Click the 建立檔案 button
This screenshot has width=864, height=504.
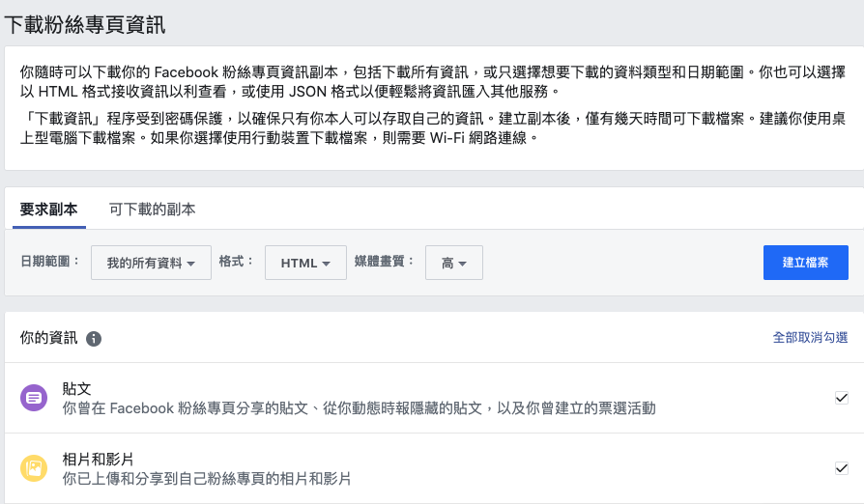806,263
